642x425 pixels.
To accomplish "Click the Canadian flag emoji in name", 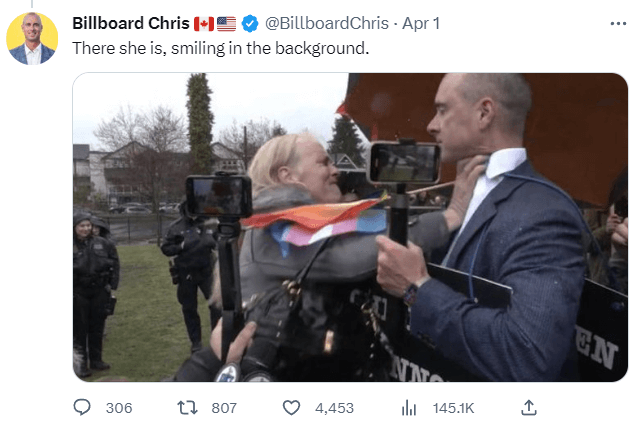I will [204, 24].
